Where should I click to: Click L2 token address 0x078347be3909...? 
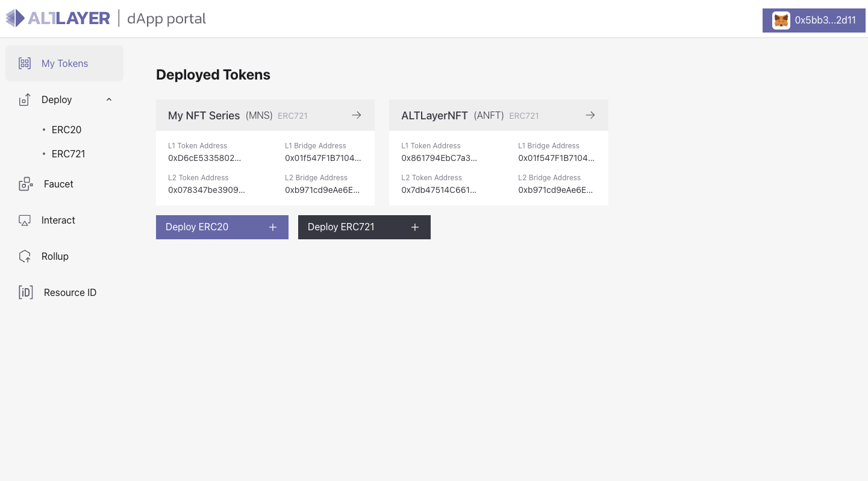[207, 190]
